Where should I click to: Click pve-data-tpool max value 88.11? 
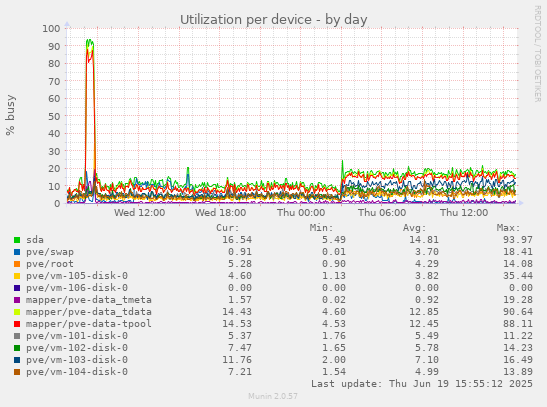(x=518, y=324)
